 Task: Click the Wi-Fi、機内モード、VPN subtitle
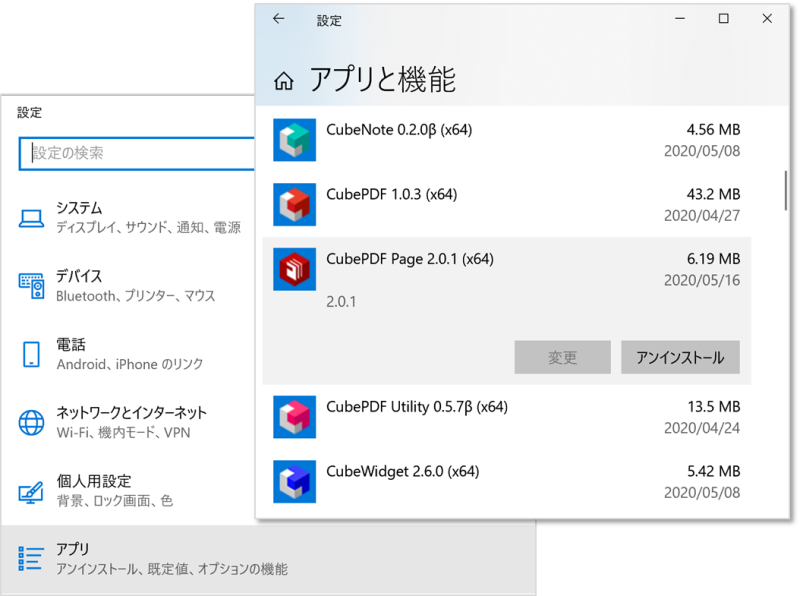pyautogui.click(x=123, y=433)
